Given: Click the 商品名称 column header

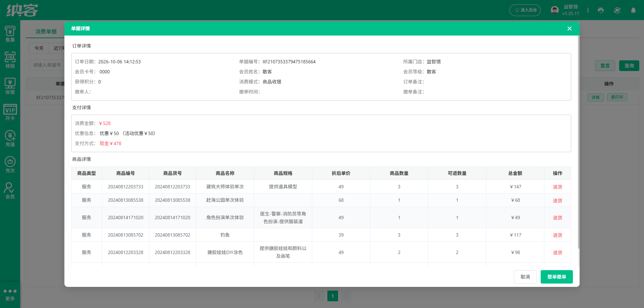Looking at the screenshot, I should 225,173.
